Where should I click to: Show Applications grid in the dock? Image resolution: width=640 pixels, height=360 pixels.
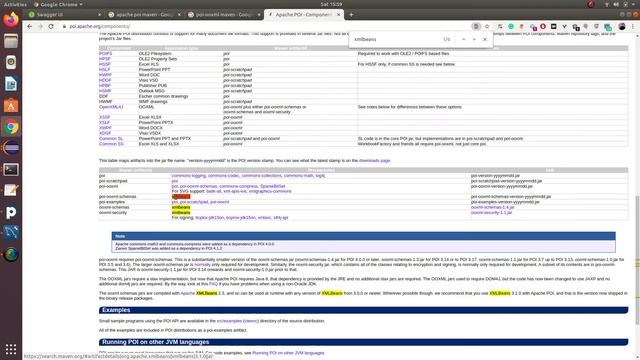click(11, 349)
